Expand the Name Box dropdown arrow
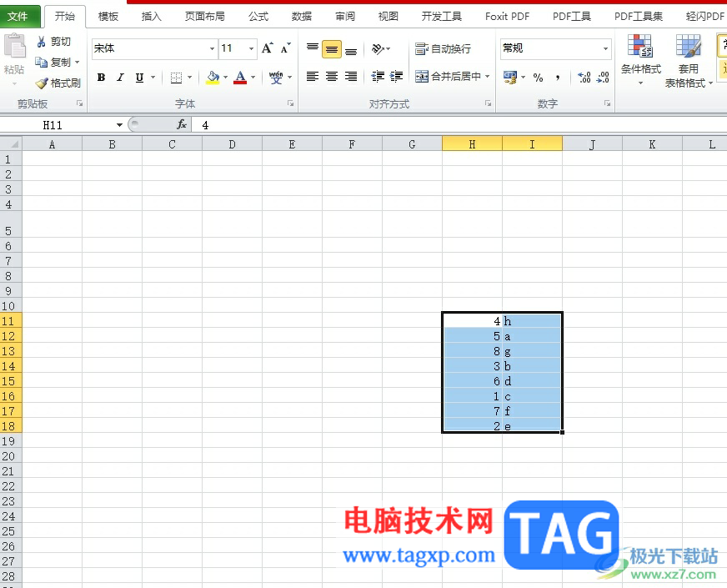The height and width of the screenshot is (588, 727). tap(119, 125)
